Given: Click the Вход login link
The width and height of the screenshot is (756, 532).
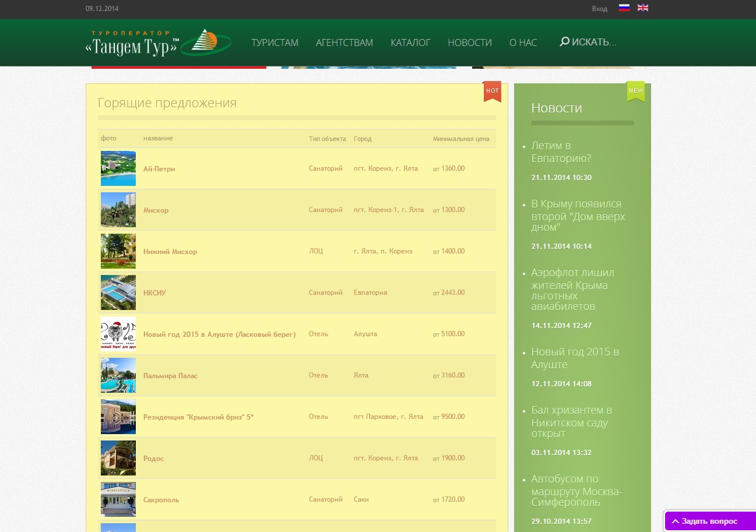Looking at the screenshot, I should pyautogui.click(x=599, y=9).
